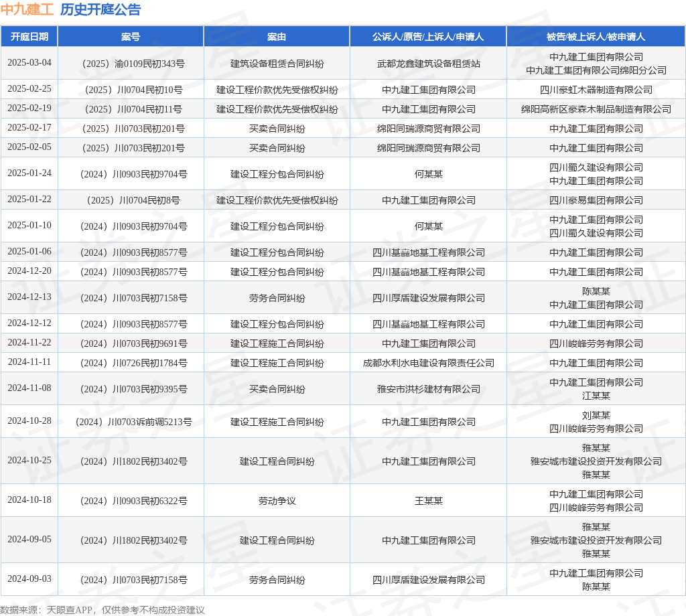Click defendant 中九建工集团有限公司绵阳分公司
The image size is (686, 616).
pyautogui.click(x=596, y=70)
